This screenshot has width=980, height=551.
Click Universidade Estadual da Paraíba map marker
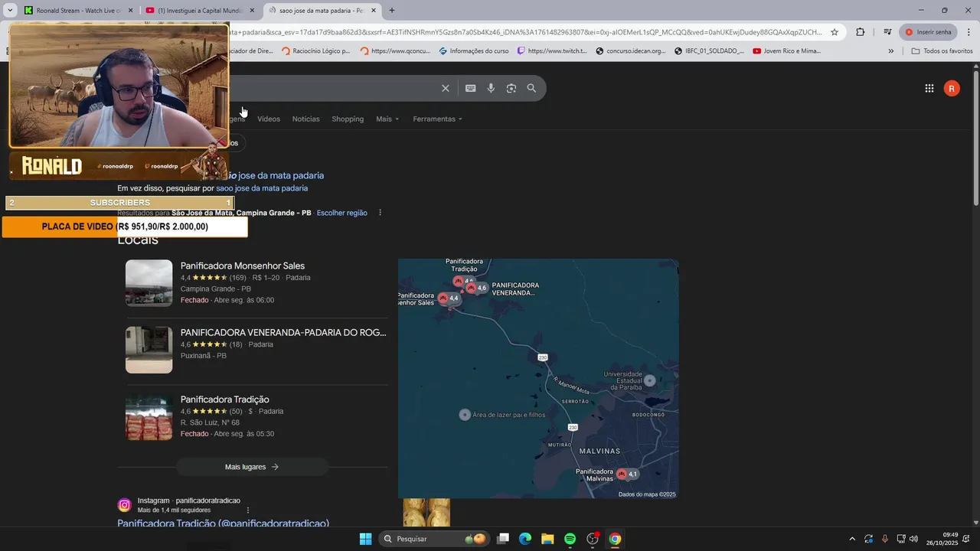tap(650, 380)
